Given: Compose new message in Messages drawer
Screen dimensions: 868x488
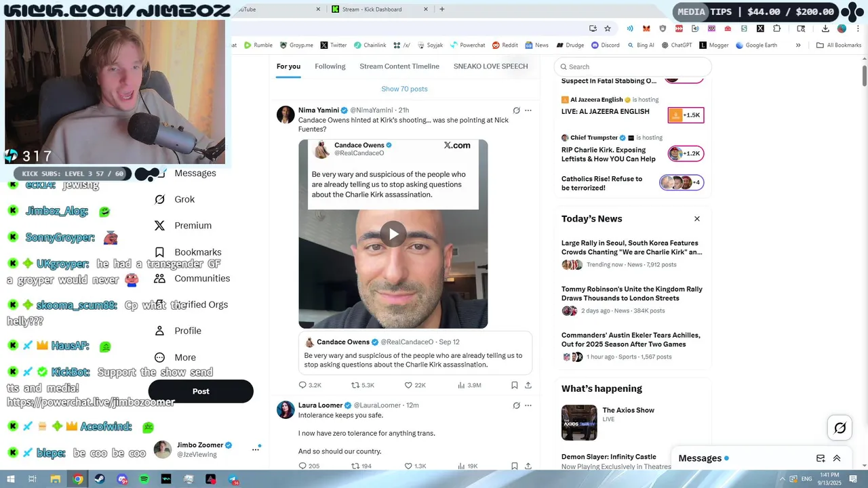Looking at the screenshot, I should pyautogui.click(x=821, y=458).
